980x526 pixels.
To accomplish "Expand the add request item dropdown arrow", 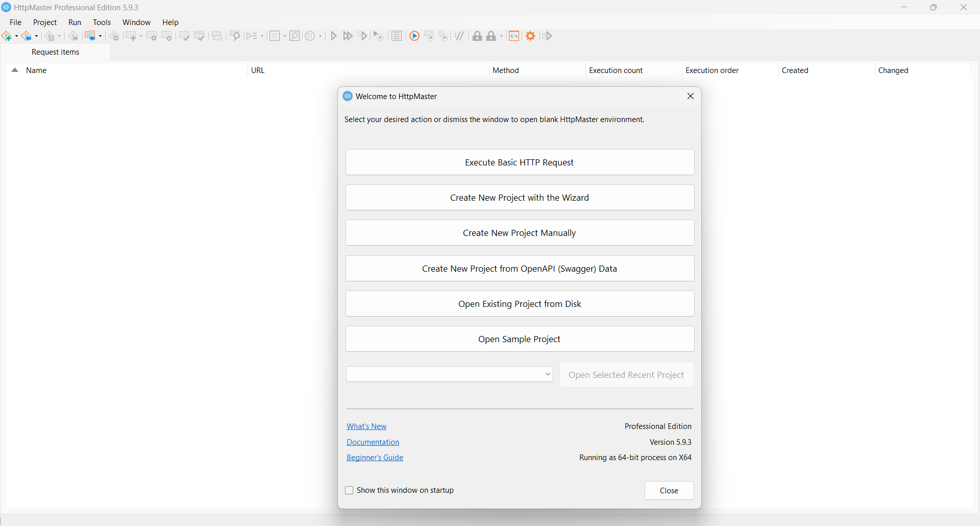I will (x=141, y=36).
